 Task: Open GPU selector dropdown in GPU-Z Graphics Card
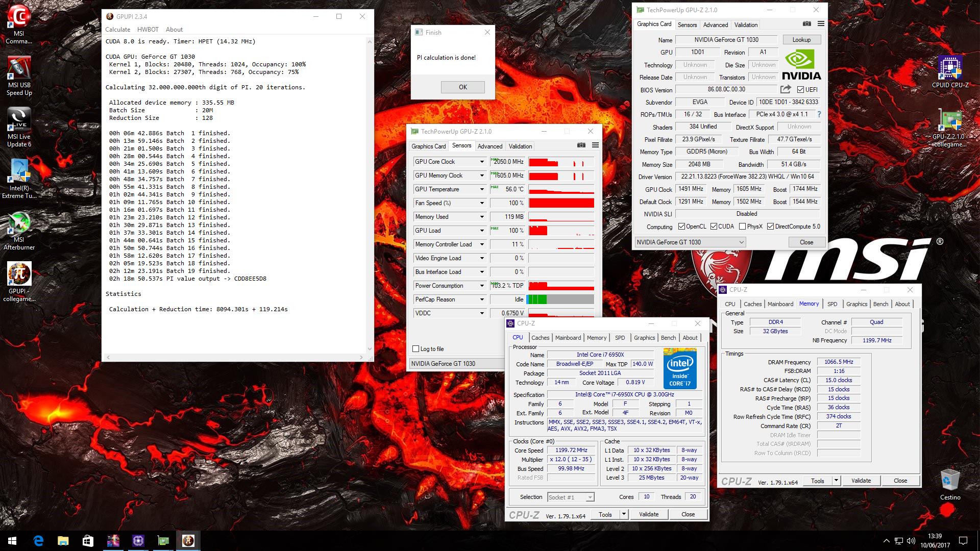point(690,242)
